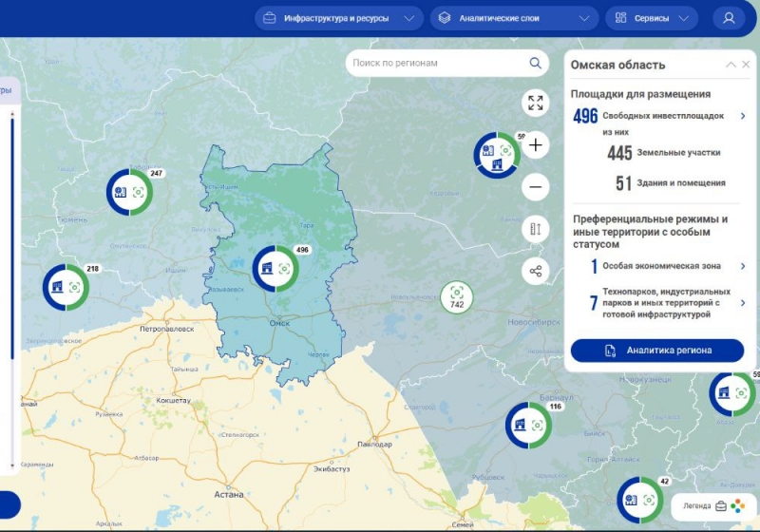Click the Поиск по регионам search field
Viewport: 760px width, 532px height.
tap(435, 64)
